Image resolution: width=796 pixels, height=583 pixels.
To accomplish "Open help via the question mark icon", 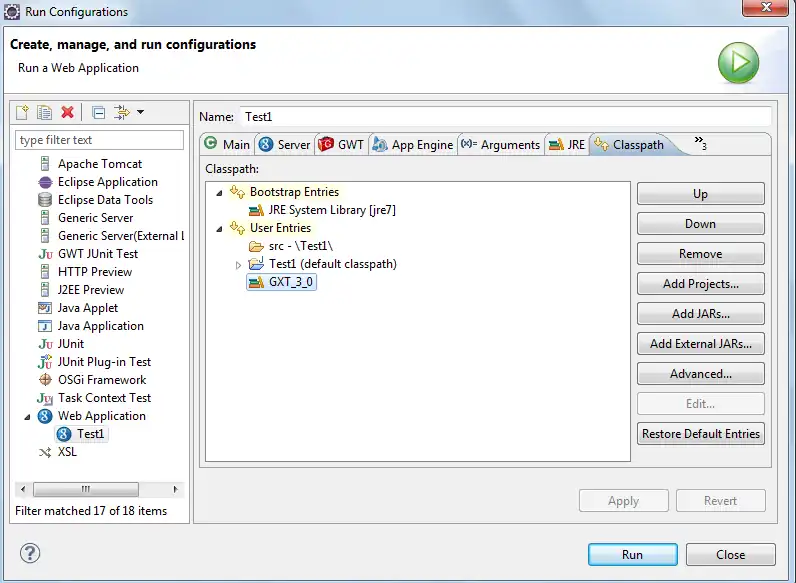I will pyautogui.click(x=30, y=553).
